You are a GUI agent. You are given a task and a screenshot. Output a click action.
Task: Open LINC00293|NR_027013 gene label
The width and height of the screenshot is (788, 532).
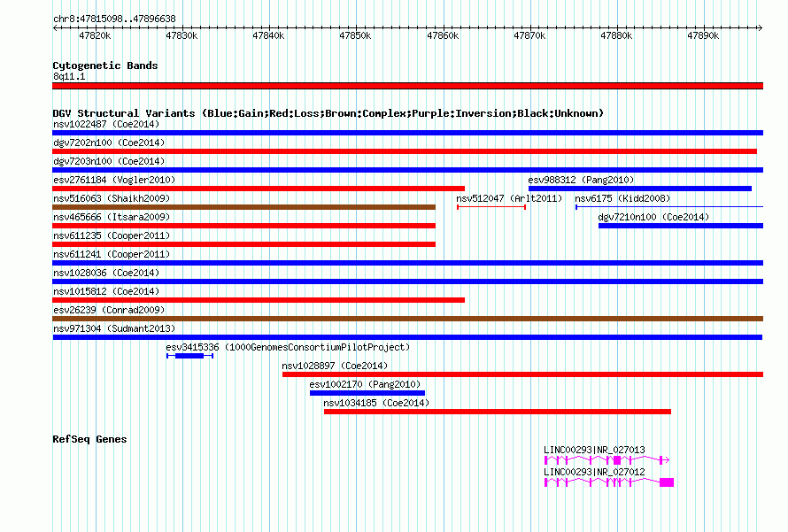594,450
